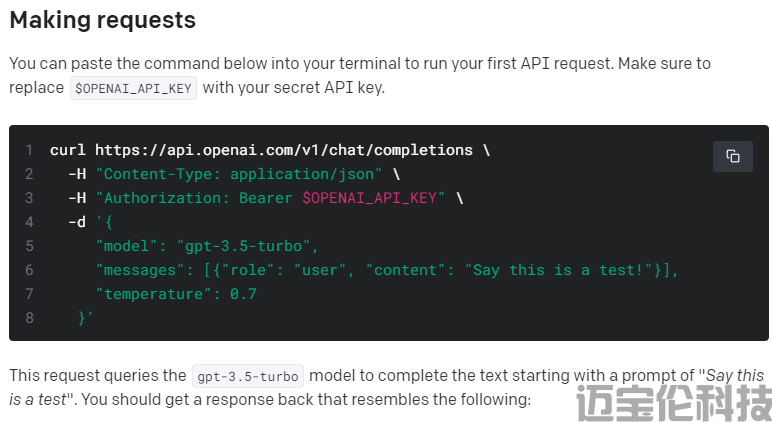Click the Content-Type header string

pos(238,174)
